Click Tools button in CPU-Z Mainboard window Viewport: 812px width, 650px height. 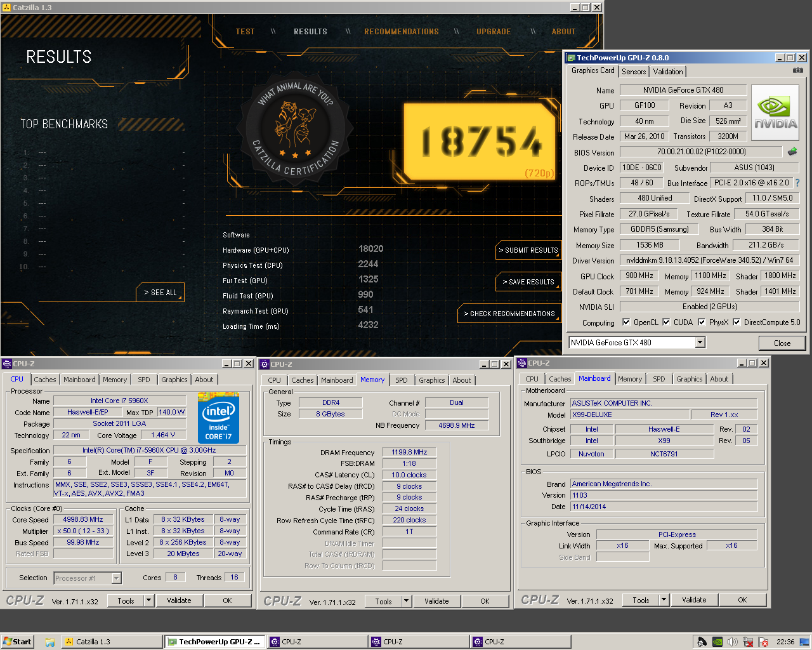click(641, 600)
